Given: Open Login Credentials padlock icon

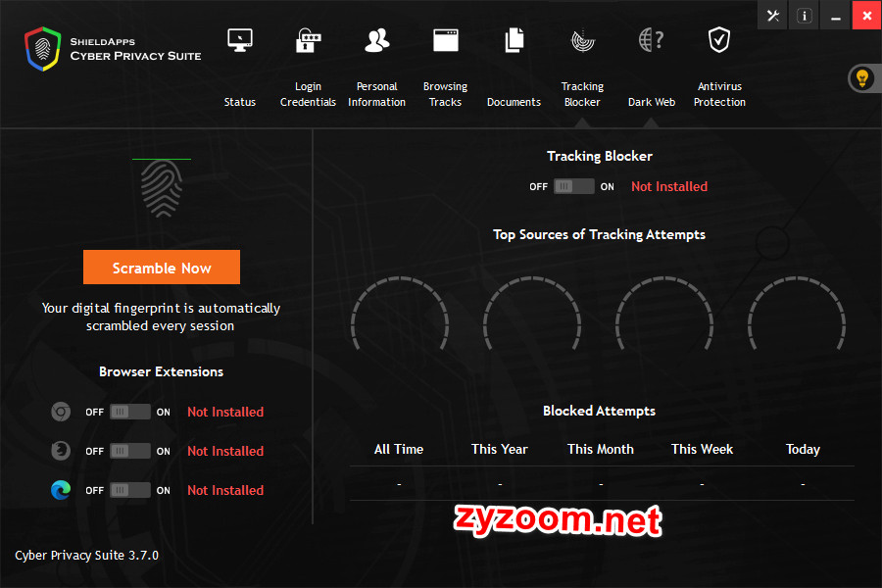Looking at the screenshot, I should (309, 40).
